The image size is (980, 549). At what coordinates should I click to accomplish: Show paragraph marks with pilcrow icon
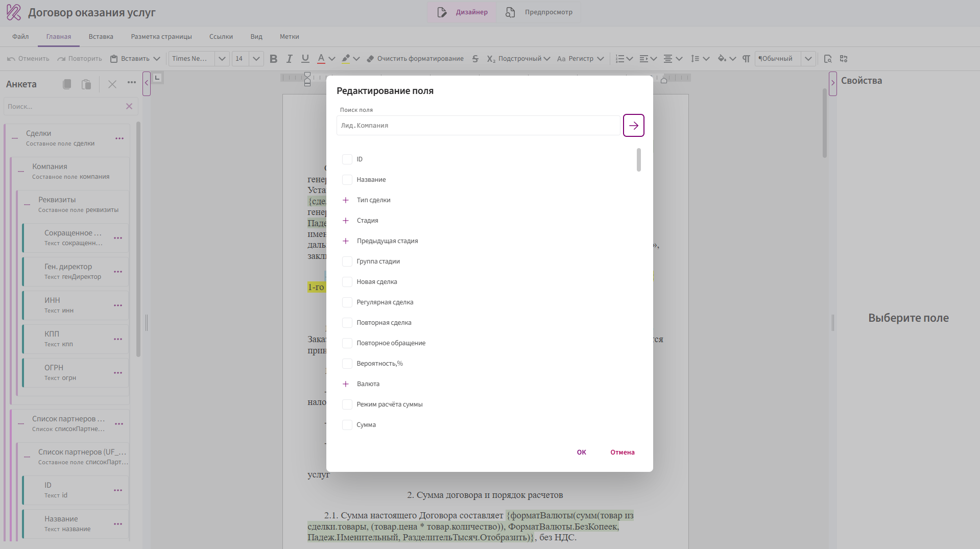(x=746, y=59)
